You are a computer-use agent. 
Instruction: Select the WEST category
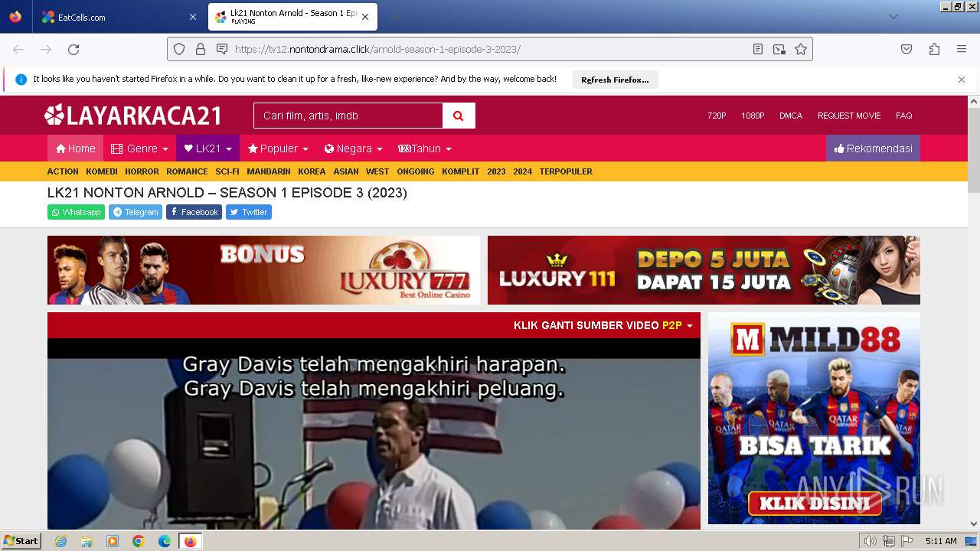tap(377, 171)
